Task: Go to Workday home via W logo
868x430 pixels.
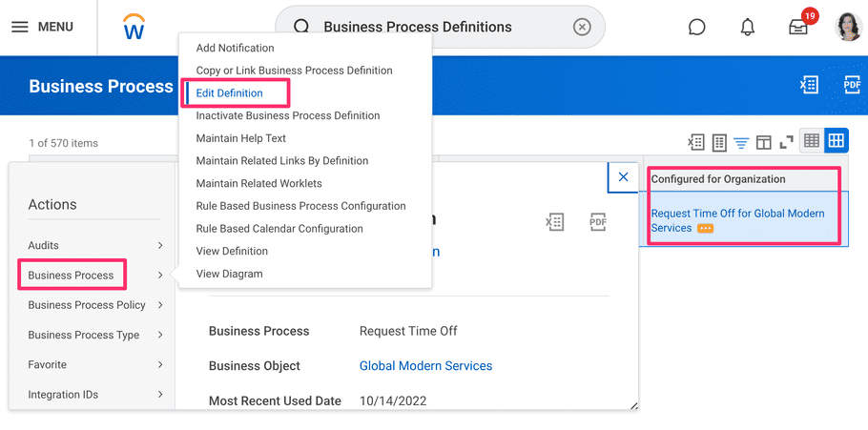Action: 134,27
